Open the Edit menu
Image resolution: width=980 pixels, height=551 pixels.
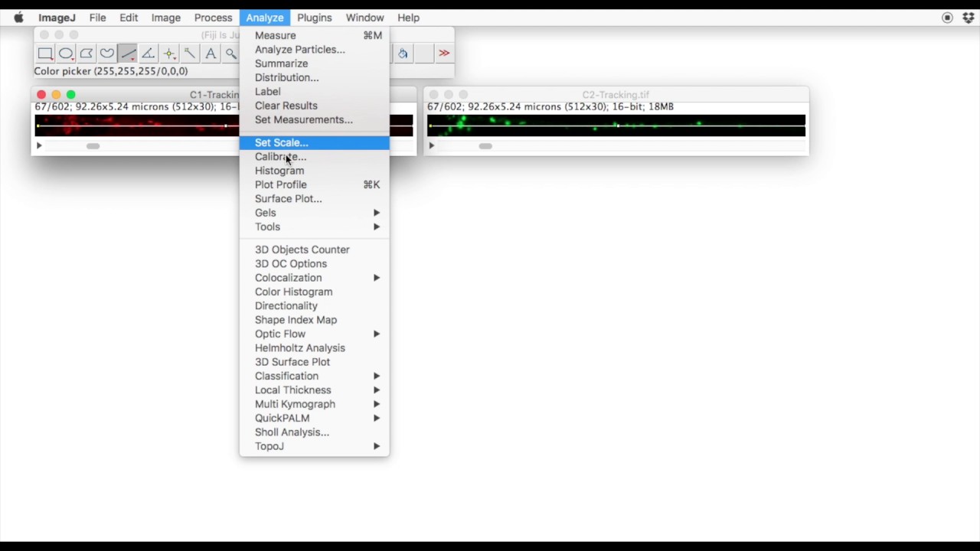(x=129, y=18)
